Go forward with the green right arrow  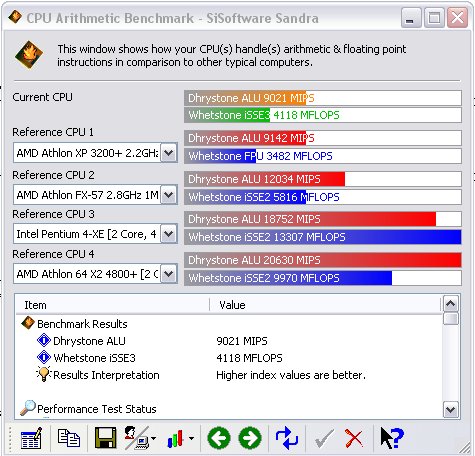click(250, 438)
